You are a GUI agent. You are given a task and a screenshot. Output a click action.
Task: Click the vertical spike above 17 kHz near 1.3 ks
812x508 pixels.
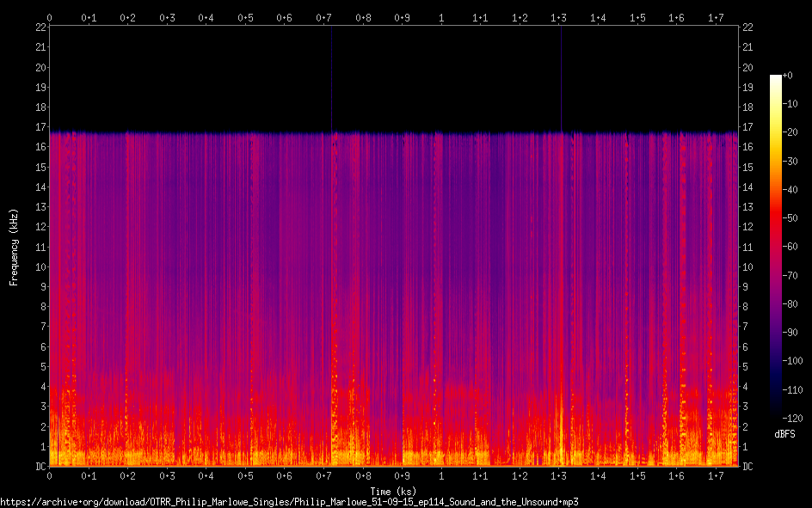561,77
